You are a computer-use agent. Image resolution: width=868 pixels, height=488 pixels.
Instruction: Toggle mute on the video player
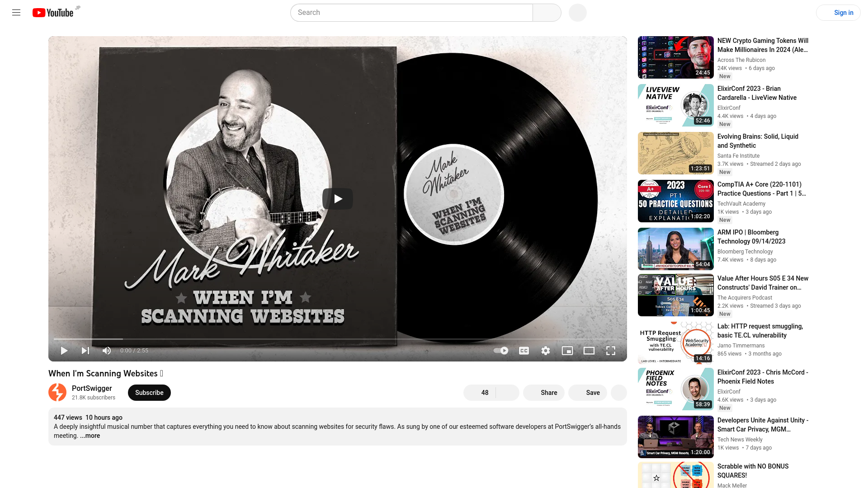click(107, 350)
